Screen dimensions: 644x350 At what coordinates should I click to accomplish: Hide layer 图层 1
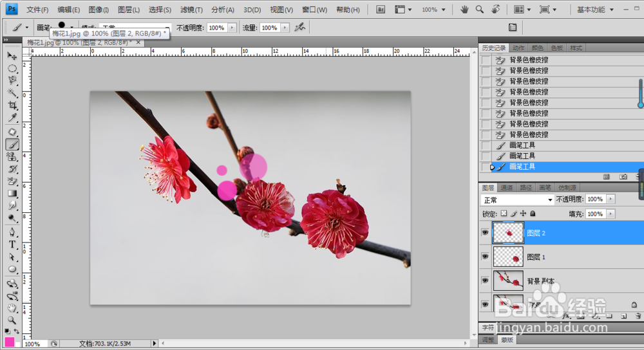point(485,257)
